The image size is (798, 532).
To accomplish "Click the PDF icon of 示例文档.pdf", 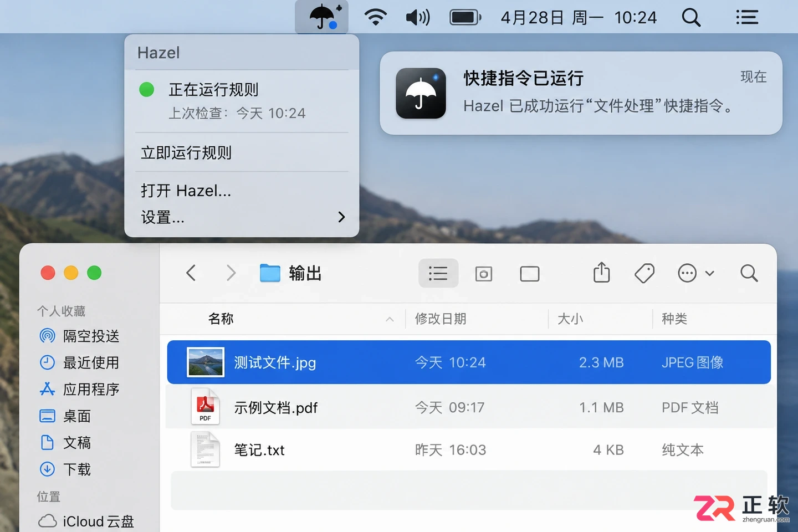I will [x=205, y=407].
